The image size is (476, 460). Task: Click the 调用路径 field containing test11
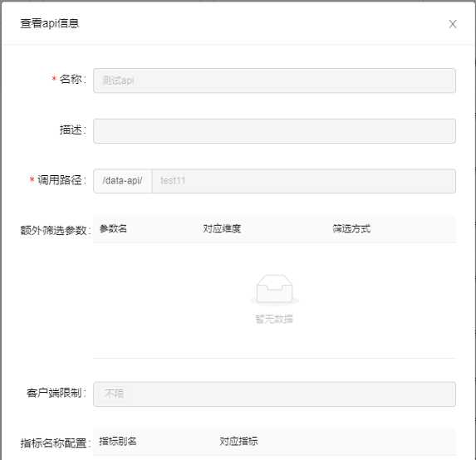pyautogui.click(x=303, y=181)
